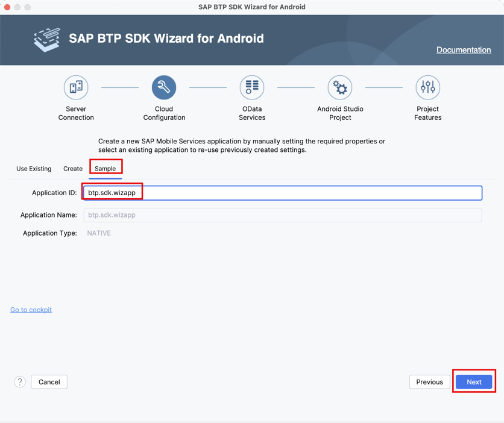This screenshot has height=423, width=504.
Task: Click the disabled Application Name field
Action: (283, 215)
